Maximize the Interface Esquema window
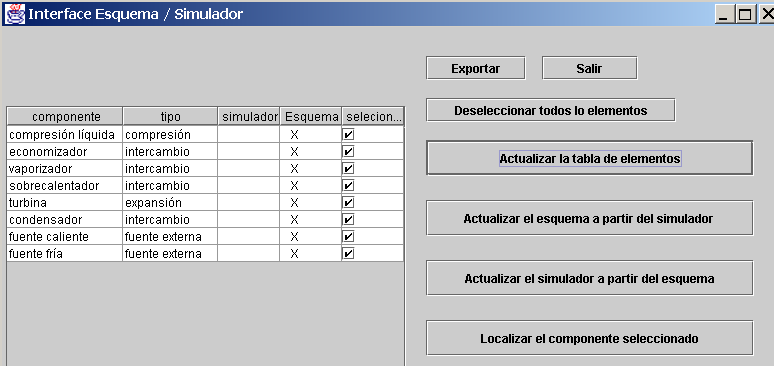The width and height of the screenshot is (774, 366). (x=744, y=14)
